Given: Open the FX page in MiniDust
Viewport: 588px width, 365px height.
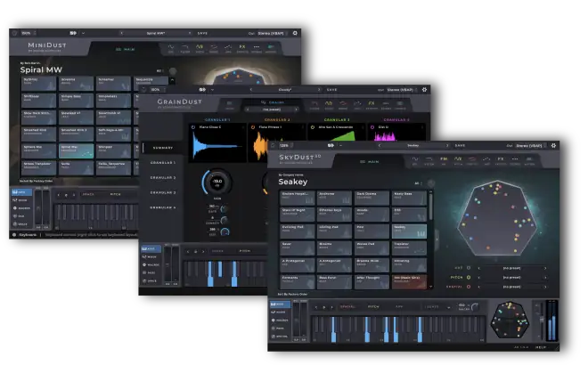Looking at the screenshot, I should [242, 48].
